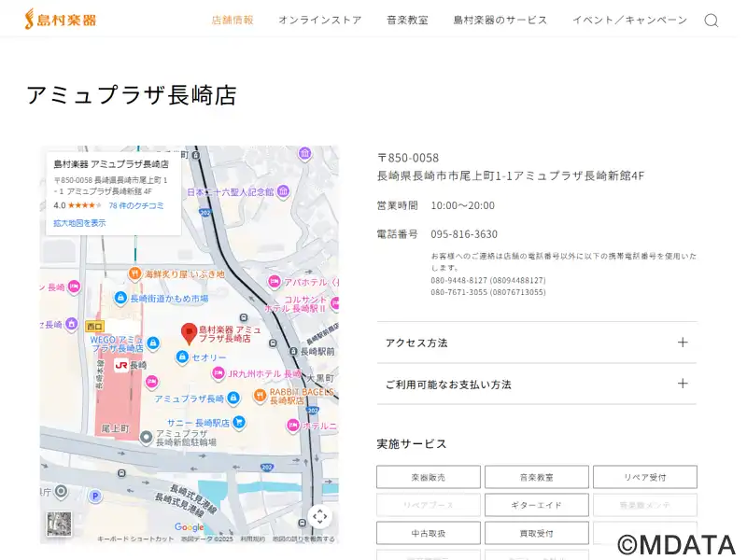Click the 楽器販売 service button
747x560 pixels.
429,477
